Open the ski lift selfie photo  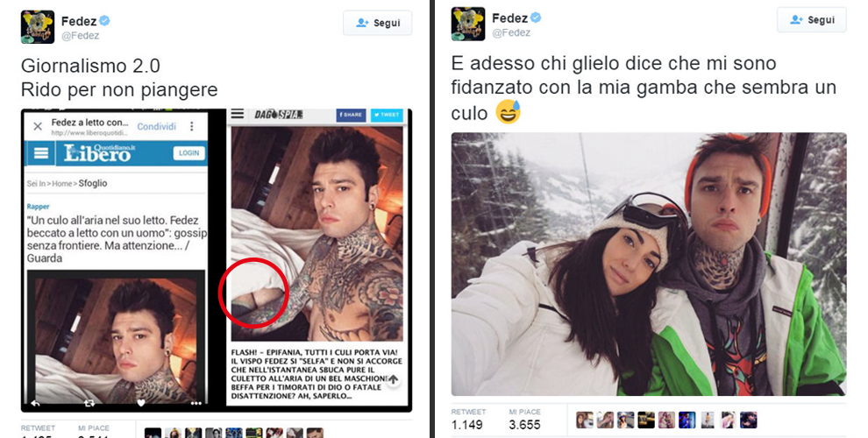point(649,264)
